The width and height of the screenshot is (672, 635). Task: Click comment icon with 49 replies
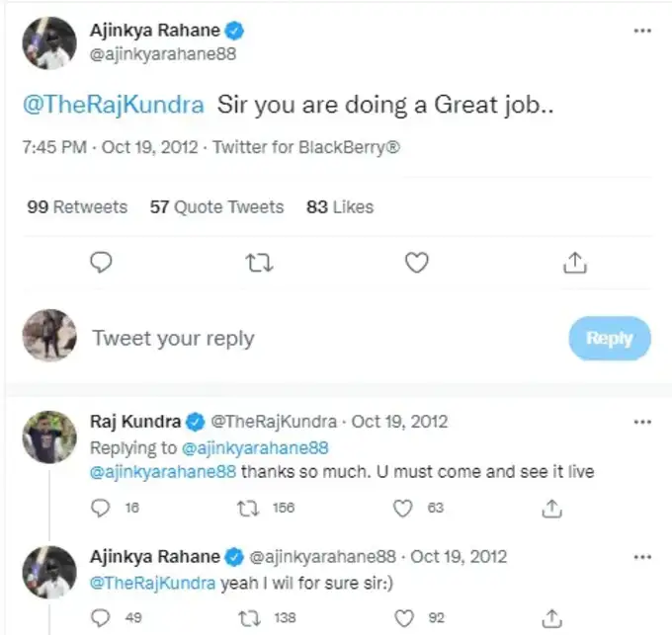tap(100, 618)
